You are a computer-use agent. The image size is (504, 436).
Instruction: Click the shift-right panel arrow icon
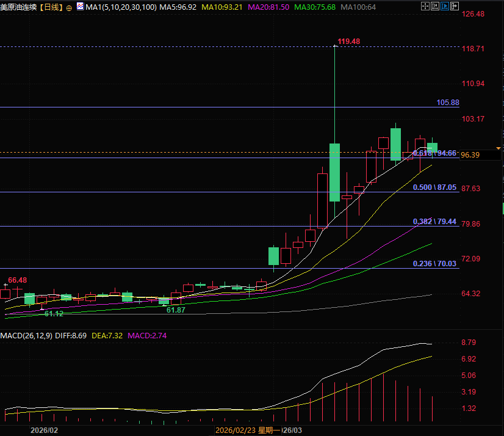click(455, 6)
